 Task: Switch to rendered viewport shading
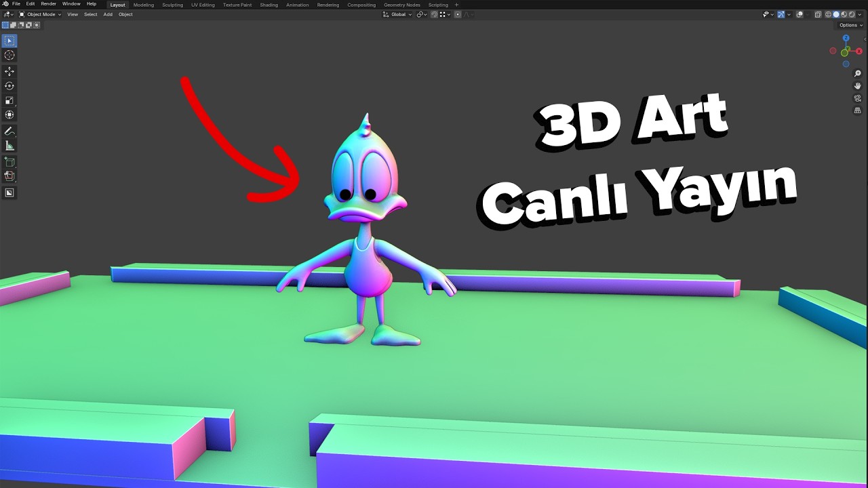click(x=852, y=14)
